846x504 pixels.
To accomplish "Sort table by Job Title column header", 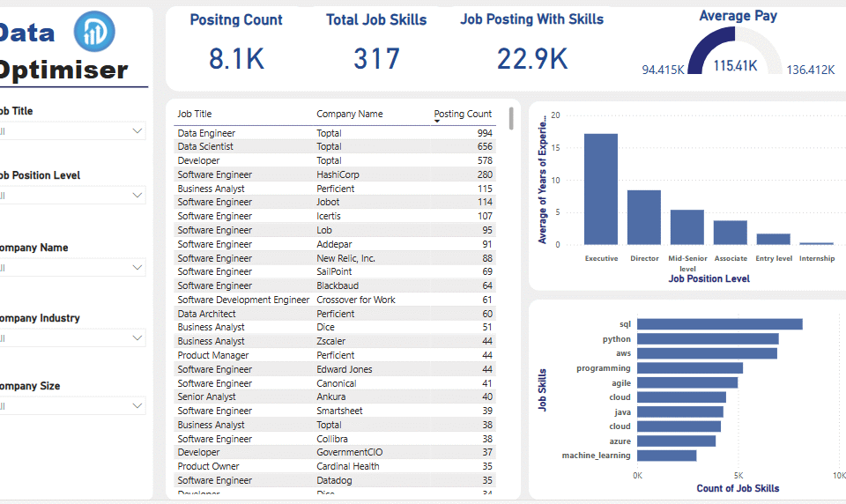I will (x=195, y=114).
